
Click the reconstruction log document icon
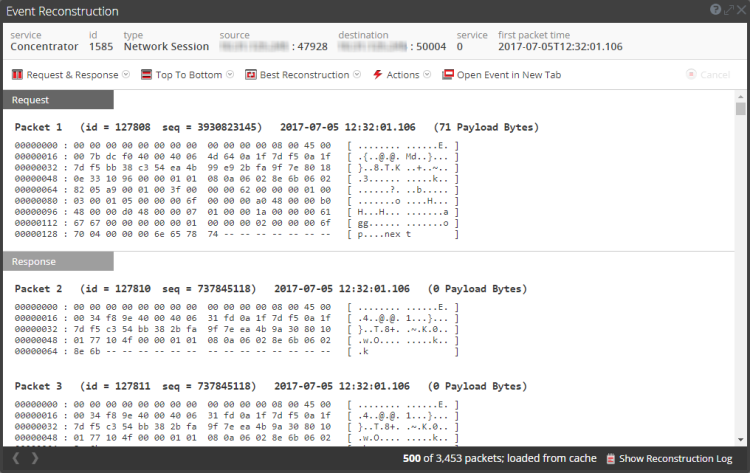(610, 459)
